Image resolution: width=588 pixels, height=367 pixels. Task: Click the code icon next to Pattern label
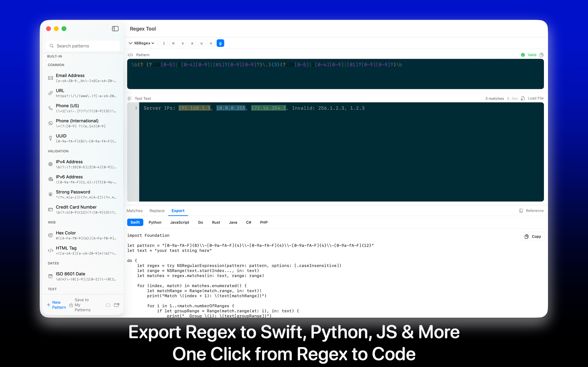(x=130, y=55)
